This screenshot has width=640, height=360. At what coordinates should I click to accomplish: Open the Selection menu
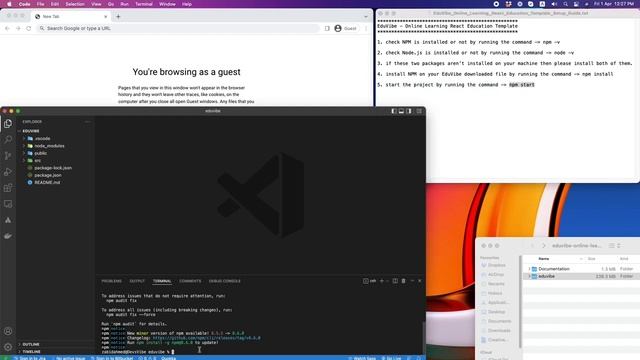(75, 4)
